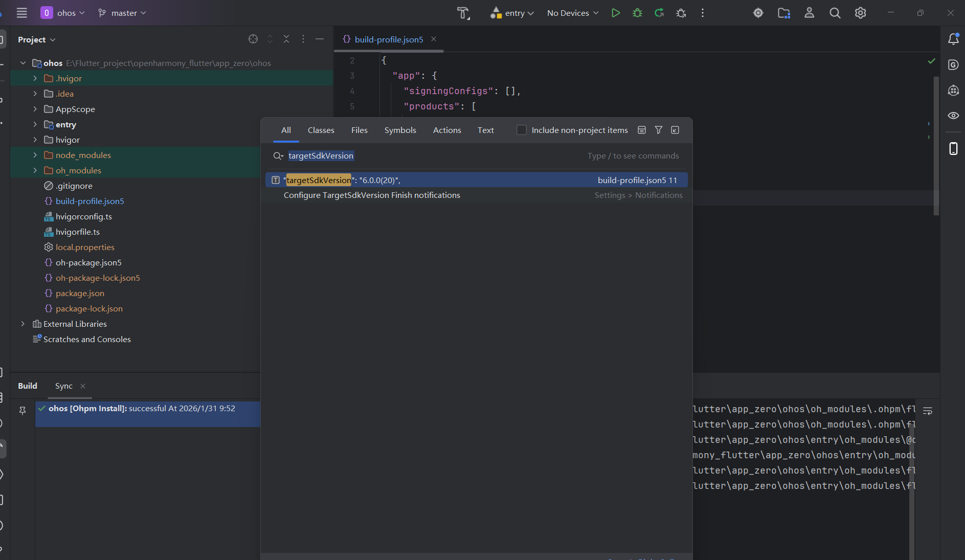This screenshot has height=560, width=965.
Task: Toggle preview icon in search popup
Action: [x=642, y=130]
